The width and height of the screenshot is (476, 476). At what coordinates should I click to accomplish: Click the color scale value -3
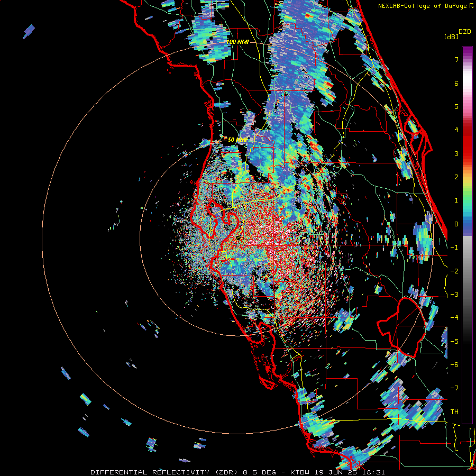[454, 295]
